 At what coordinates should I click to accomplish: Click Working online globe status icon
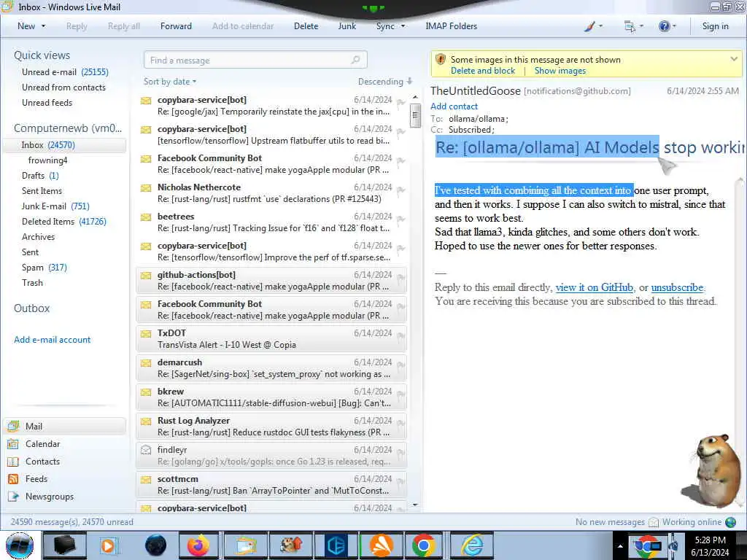[730, 522]
